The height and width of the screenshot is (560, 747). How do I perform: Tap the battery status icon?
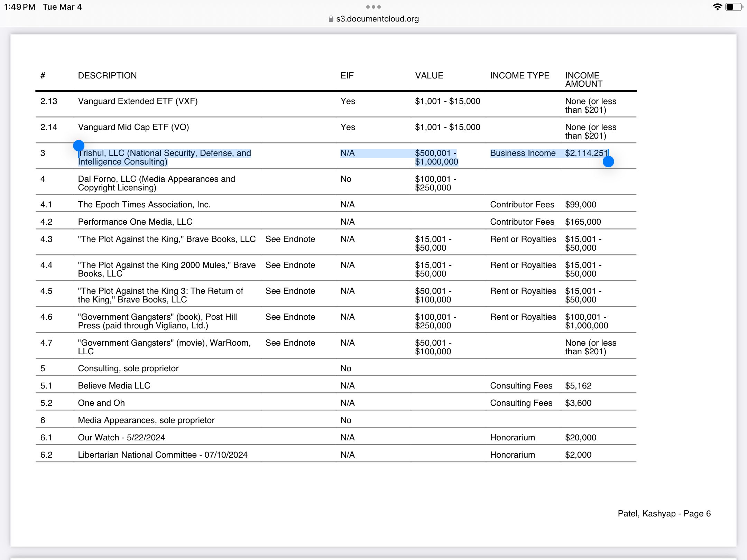pyautogui.click(x=734, y=7)
